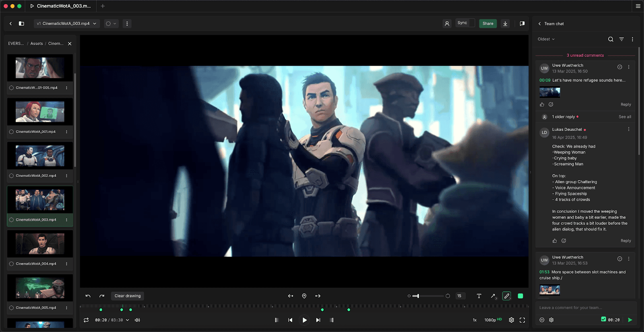The image size is (644, 332).
Task: Jump to the 01:53 comment timestamp
Action: click(x=544, y=272)
